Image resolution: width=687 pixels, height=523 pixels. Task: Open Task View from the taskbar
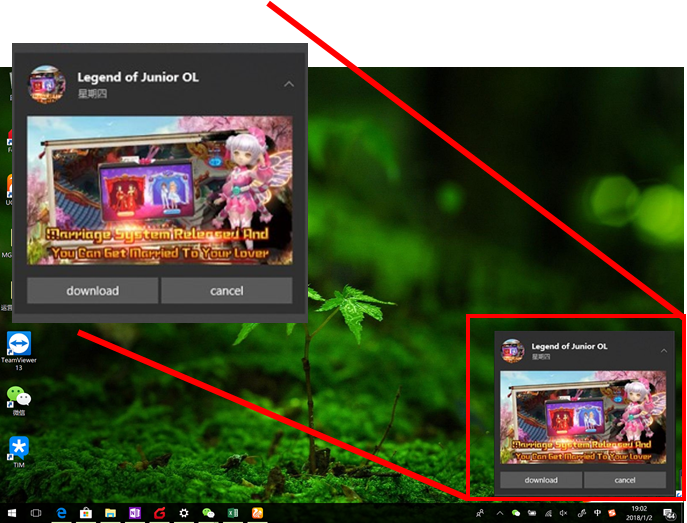point(36,513)
